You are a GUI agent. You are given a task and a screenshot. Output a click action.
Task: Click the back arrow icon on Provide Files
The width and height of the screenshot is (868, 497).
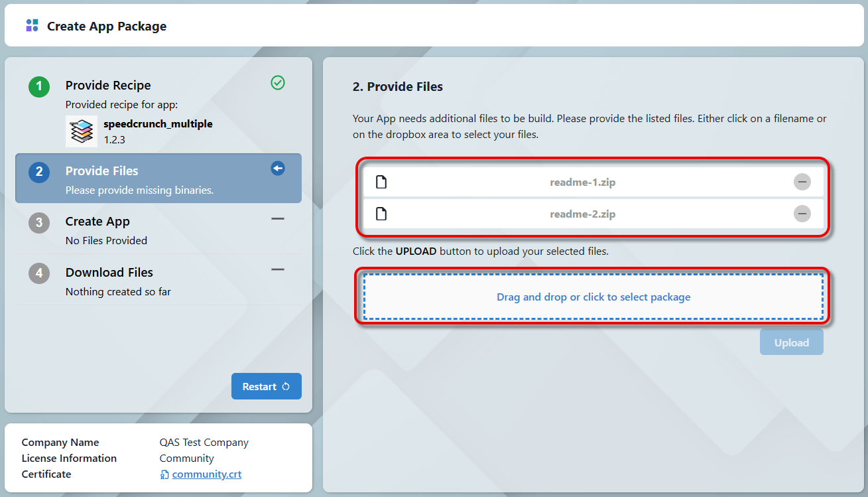[278, 169]
